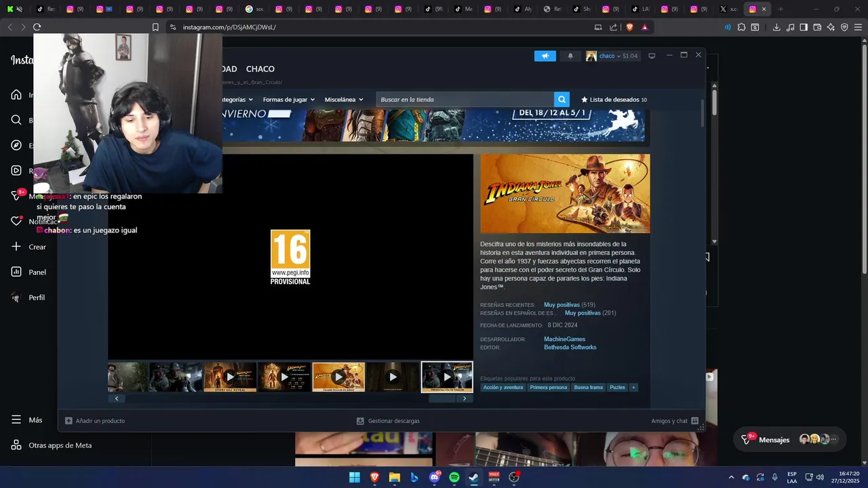The image size is (868, 488).
Task: Move thumbnail strip back with left arrow
Action: (x=117, y=399)
